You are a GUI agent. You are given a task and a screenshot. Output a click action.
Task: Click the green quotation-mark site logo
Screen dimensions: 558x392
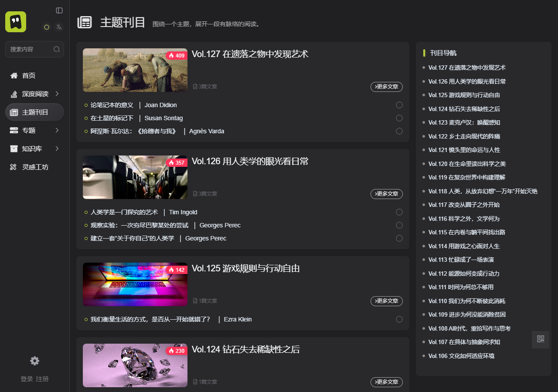16,22
